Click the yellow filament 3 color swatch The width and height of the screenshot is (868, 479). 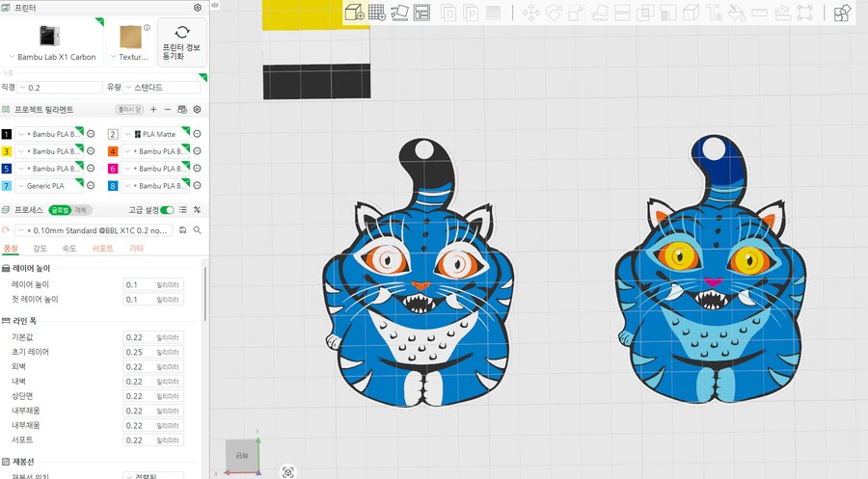[7, 151]
